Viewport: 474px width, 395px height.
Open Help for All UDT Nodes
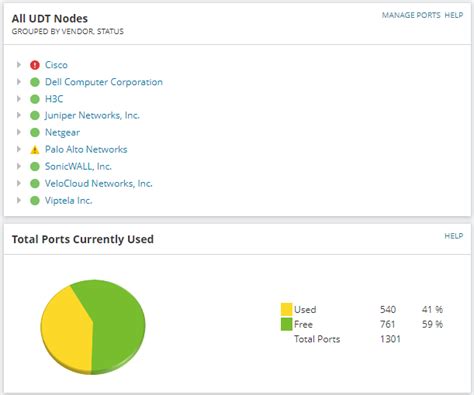(454, 15)
